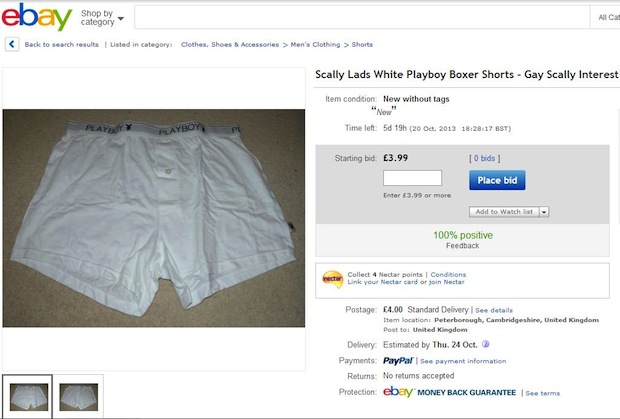Open the Shop by category dropdown
Viewport: 620px width, 419px height.
102,17
